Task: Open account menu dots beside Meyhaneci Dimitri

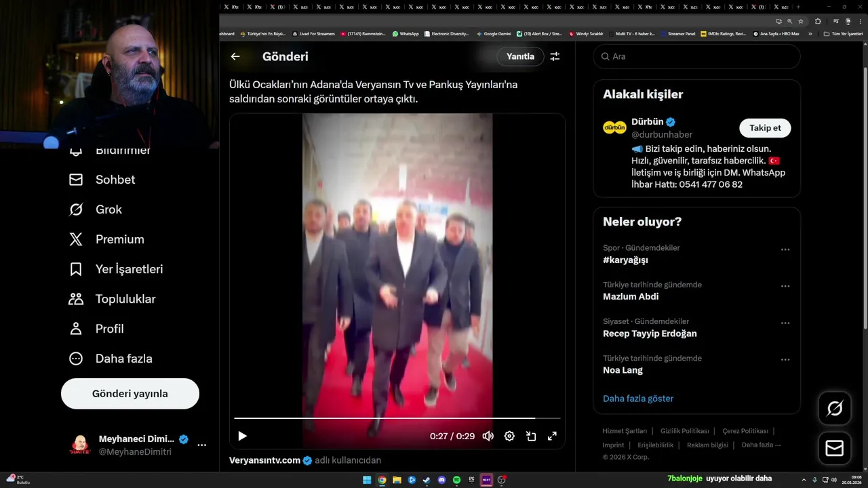Action: click(201, 445)
